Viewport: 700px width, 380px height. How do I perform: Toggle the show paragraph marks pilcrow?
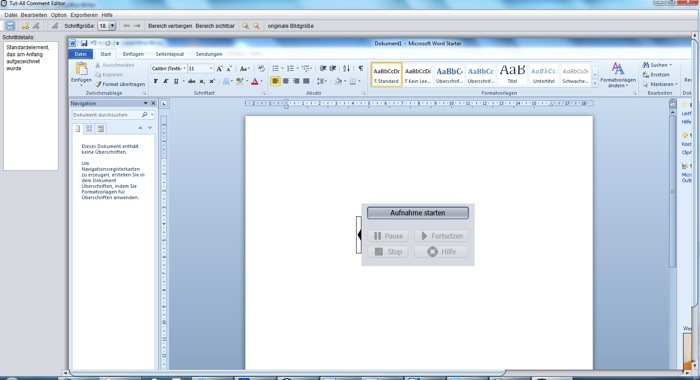click(361, 68)
